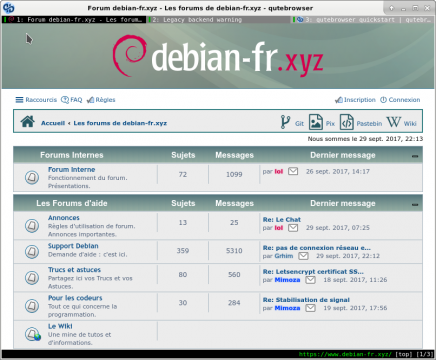Click the Trucs et astuces status icon
The width and height of the screenshot is (436, 360).
(32, 277)
